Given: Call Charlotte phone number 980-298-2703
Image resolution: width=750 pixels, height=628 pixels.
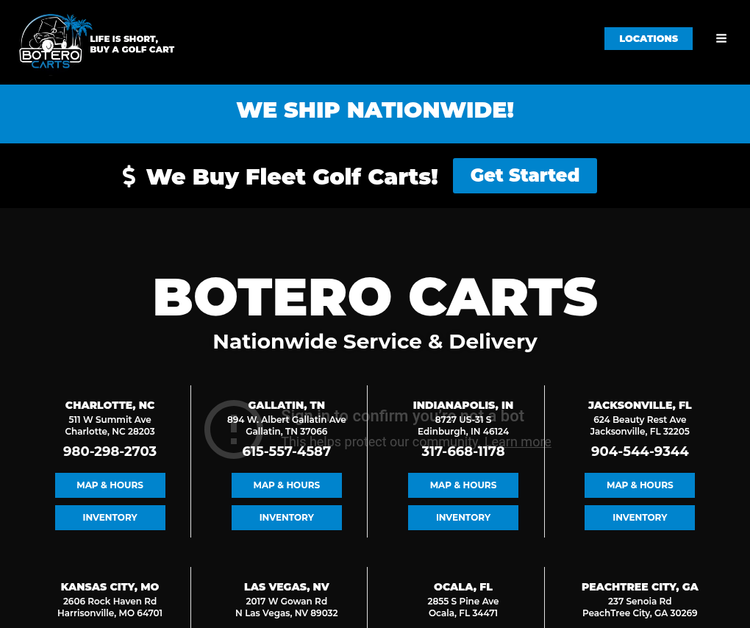Looking at the screenshot, I should pos(110,451).
